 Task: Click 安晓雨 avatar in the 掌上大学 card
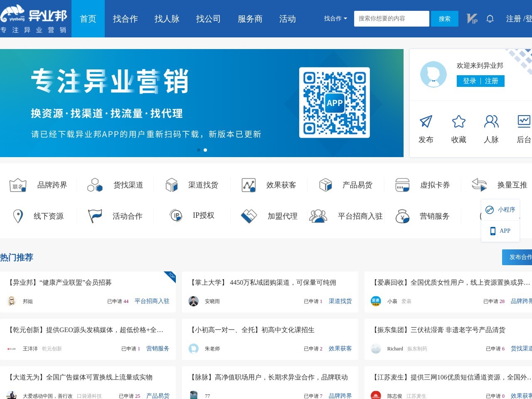194,301
